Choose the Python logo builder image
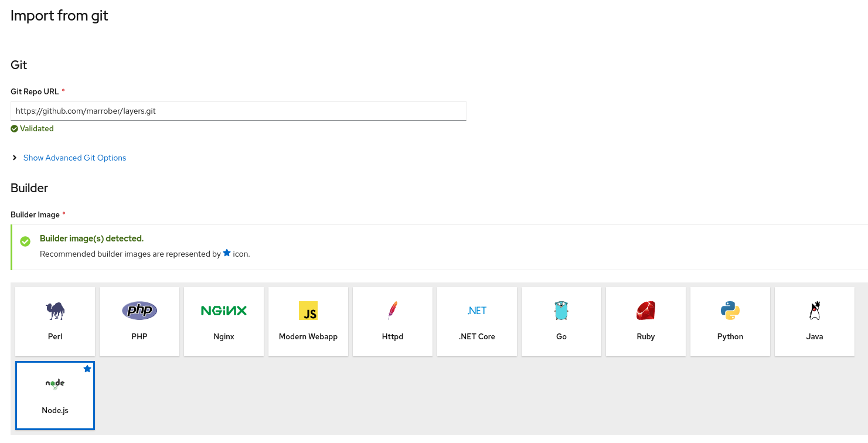This screenshot has height=443, width=868. click(x=730, y=311)
